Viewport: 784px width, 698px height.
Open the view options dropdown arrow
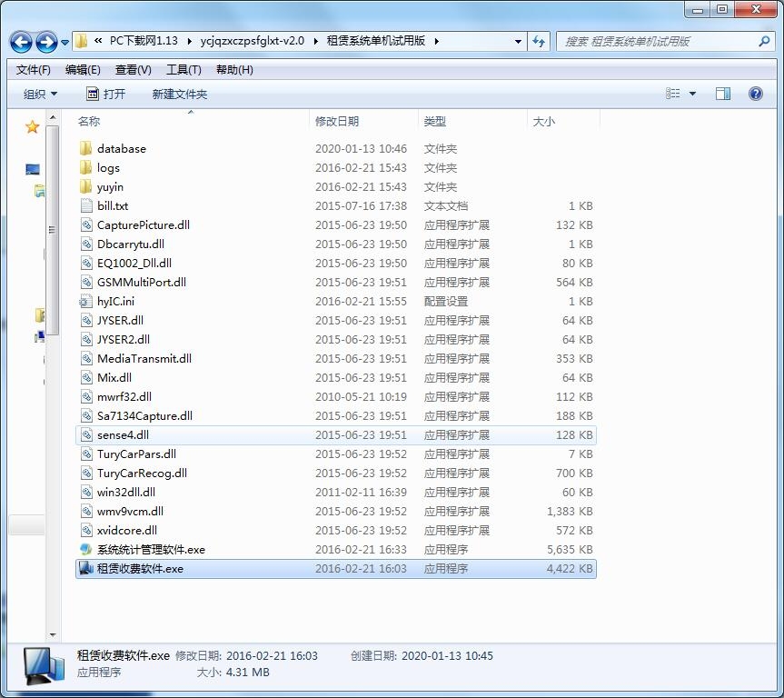click(692, 94)
